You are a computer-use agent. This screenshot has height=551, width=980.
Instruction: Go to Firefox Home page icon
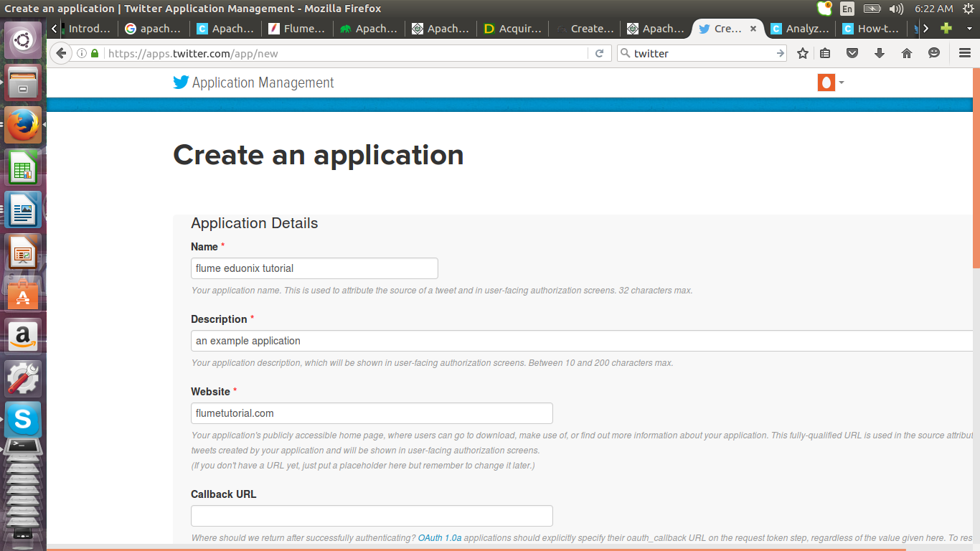point(907,53)
